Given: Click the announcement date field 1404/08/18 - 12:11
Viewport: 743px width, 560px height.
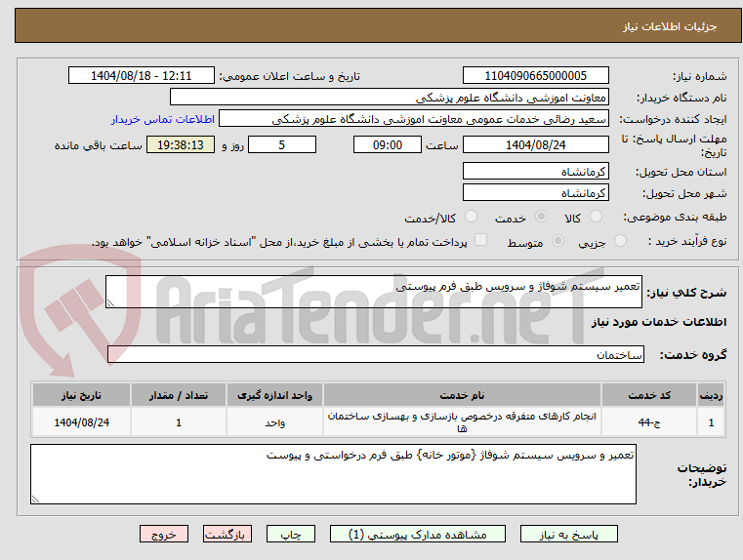Looking at the screenshot, I should pos(142,76).
